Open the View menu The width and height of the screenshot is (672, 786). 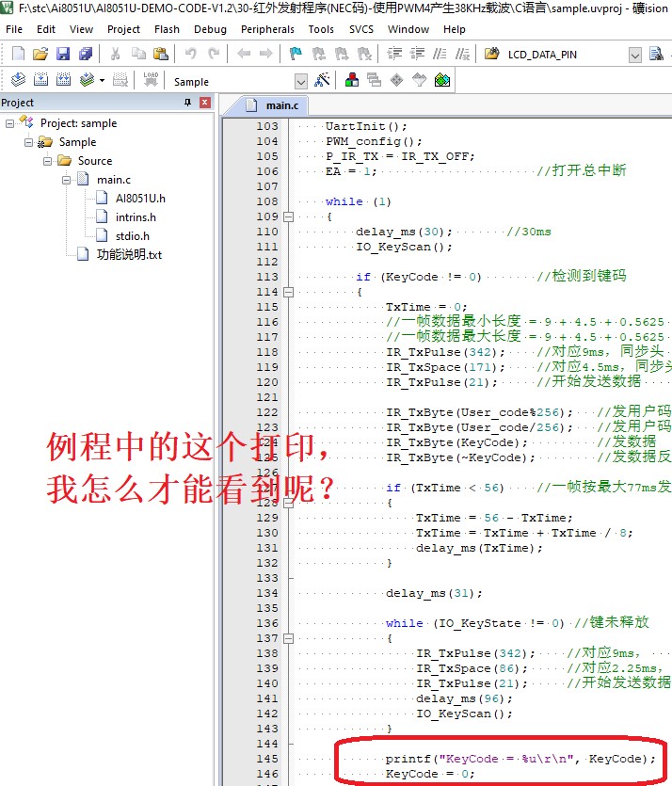(81, 29)
